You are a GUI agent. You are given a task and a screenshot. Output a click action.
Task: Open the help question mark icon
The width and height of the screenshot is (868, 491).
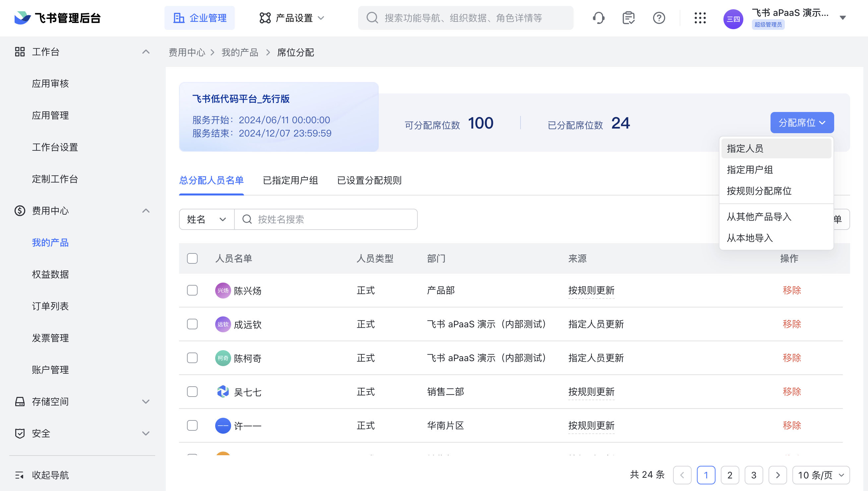click(659, 18)
